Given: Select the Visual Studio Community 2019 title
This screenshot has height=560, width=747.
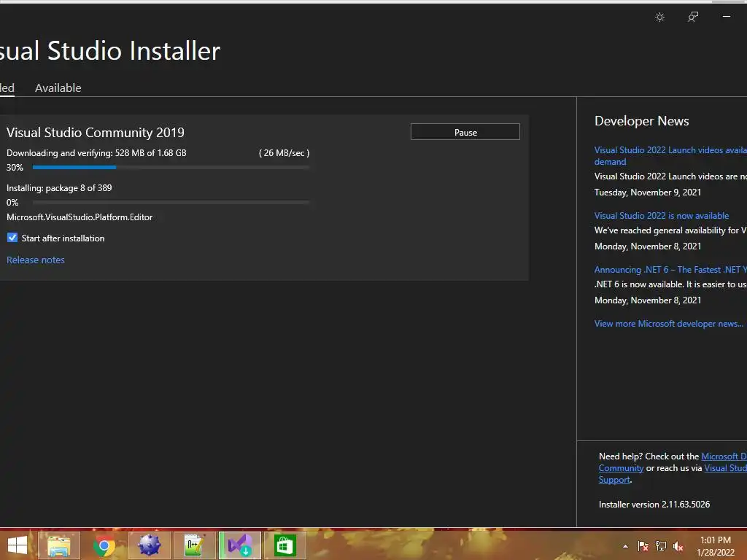Looking at the screenshot, I should (96, 133).
